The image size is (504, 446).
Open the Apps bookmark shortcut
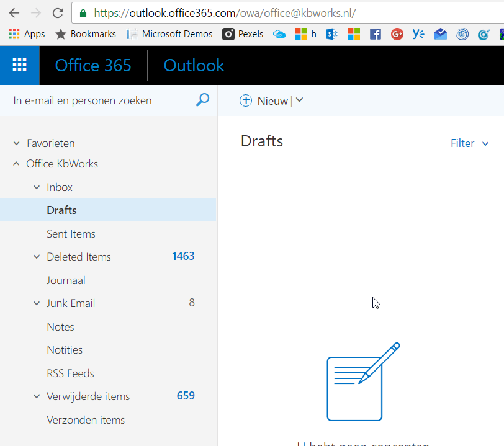27,33
